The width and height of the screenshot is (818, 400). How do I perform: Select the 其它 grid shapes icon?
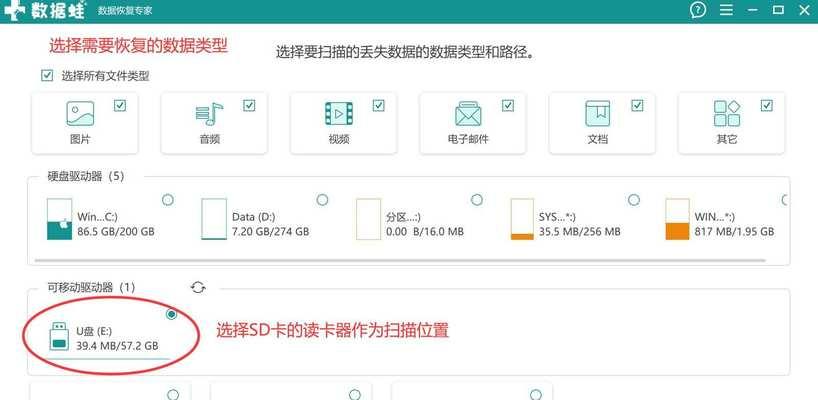tap(727, 114)
